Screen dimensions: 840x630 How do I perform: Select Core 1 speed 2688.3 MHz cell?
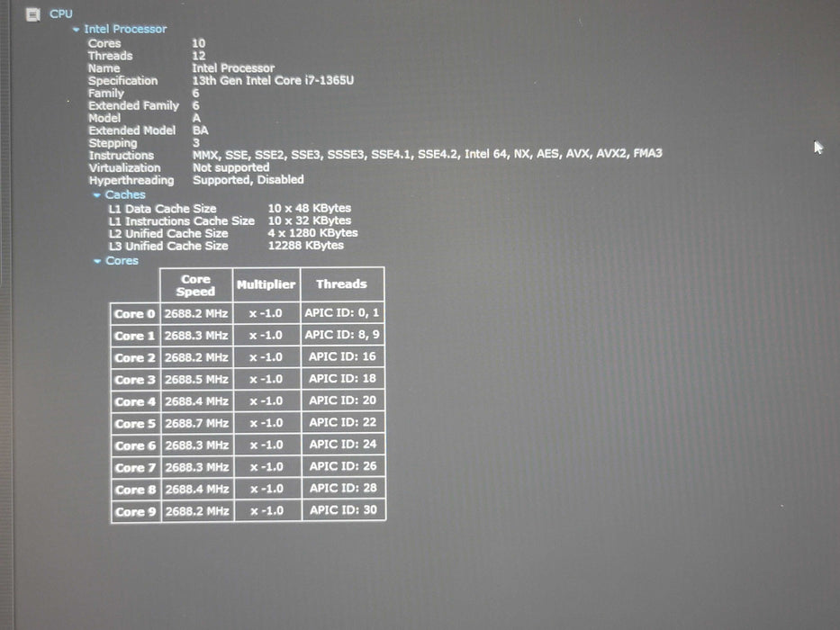tap(196, 336)
